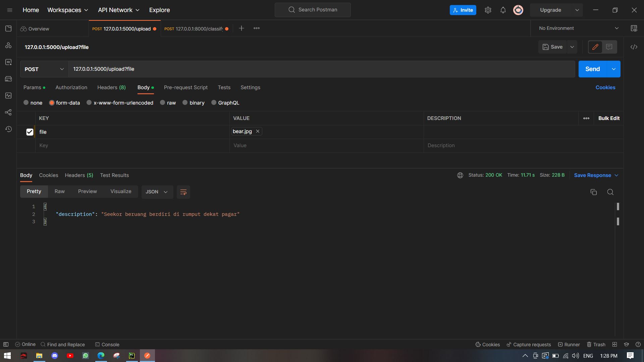Copy the response body with copy icon

click(x=593, y=192)
